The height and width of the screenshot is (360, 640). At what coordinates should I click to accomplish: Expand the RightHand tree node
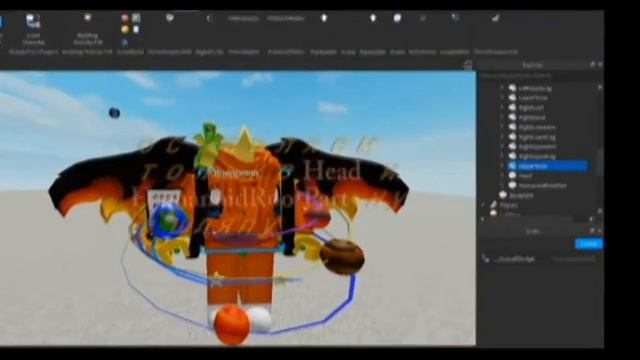click(502, 117)
